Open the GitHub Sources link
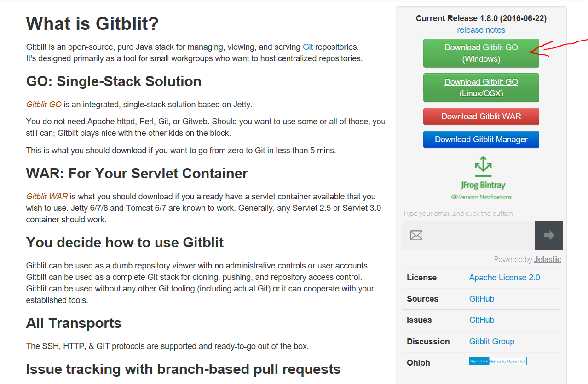588x384 pixels. 481,299
